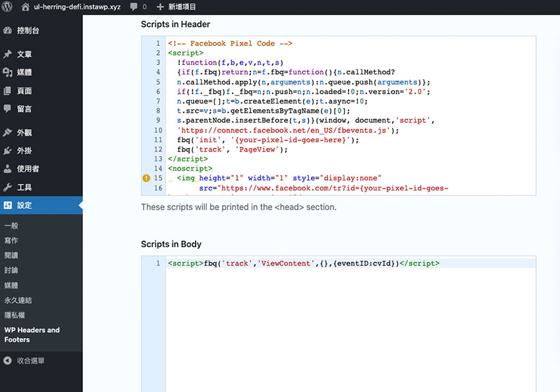Go to 討論 discussion settings
This screenshot has width=560, height=392.
pos(11,270)
